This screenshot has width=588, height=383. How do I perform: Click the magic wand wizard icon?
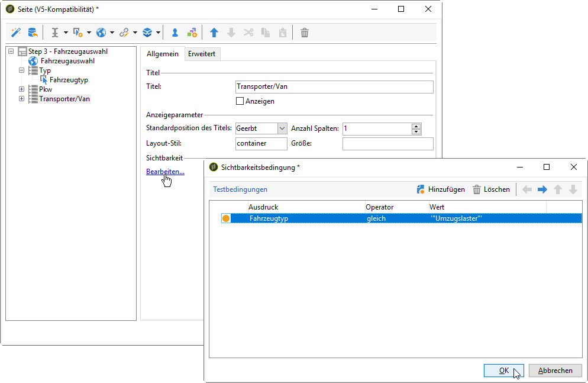tap(16, 33)
